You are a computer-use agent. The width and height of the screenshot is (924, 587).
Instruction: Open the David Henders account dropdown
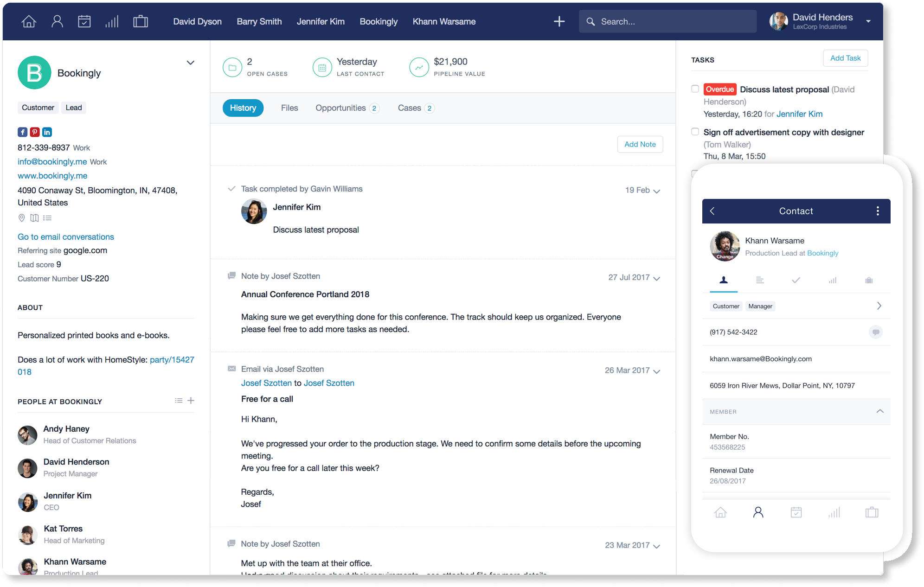868,21
